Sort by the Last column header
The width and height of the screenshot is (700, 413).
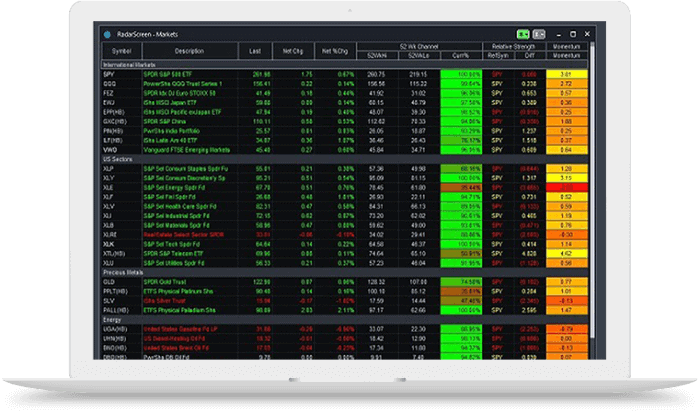click(x=255, y=51)
